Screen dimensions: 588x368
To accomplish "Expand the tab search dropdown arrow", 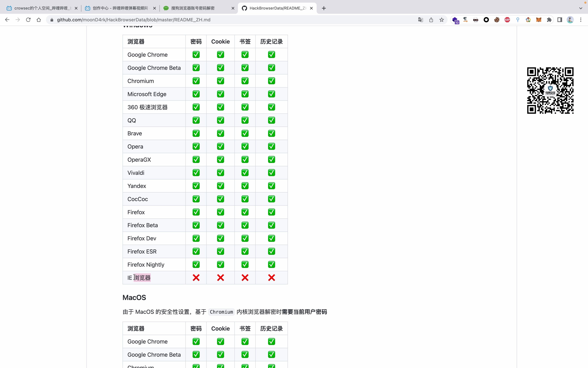I will (581, 8).
